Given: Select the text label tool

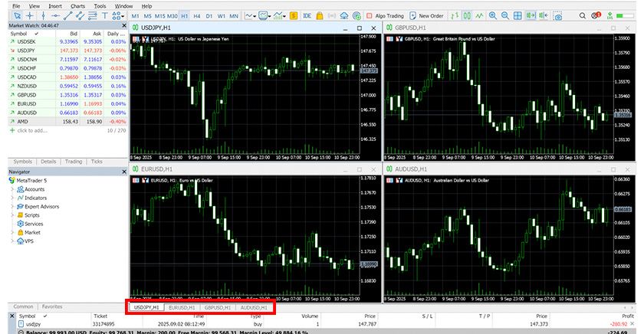Looking at the screenshot, I should point(105,15).
